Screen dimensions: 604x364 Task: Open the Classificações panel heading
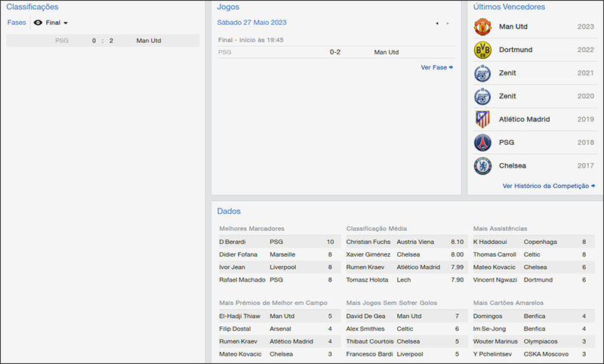click(32, 7)
